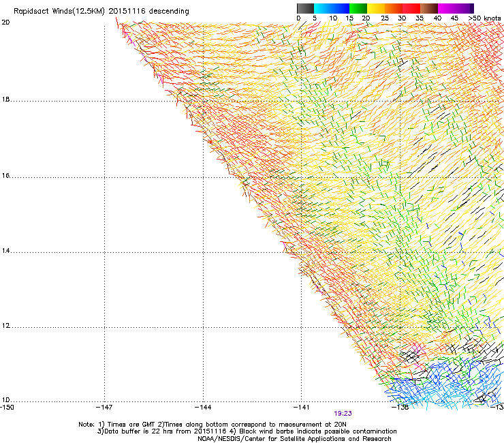Image resolution: width=504 pixels, height=443 pixels.
Task: Pick the blue 10-15 knots legend color
Action: pos(341,8)
